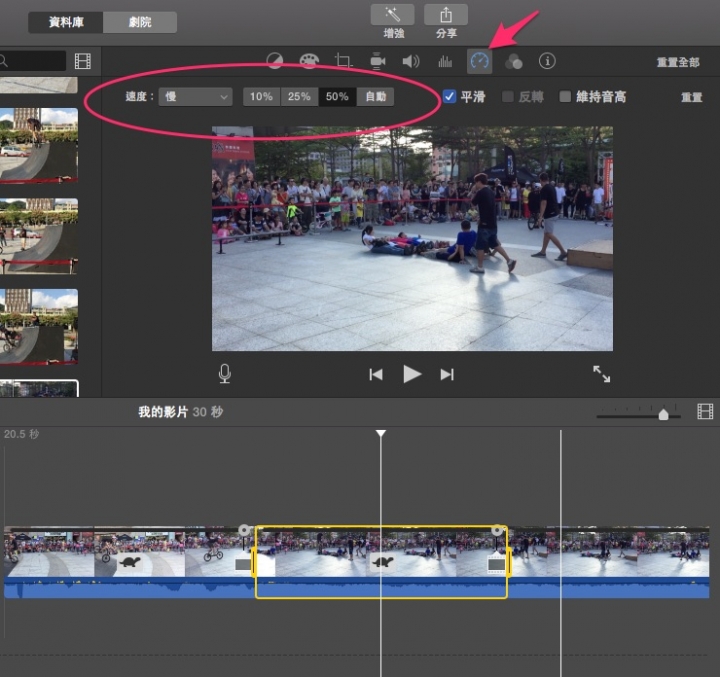Viewport: 720px width, 677px height.
Task: Click the 我的影片 project title
Action: click(163, 412)
